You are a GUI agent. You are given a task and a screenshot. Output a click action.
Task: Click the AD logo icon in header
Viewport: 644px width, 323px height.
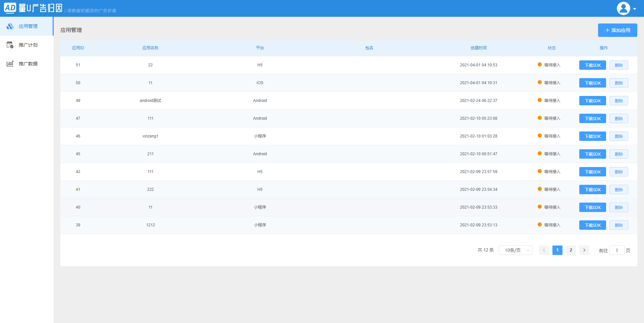pos(10,8)
